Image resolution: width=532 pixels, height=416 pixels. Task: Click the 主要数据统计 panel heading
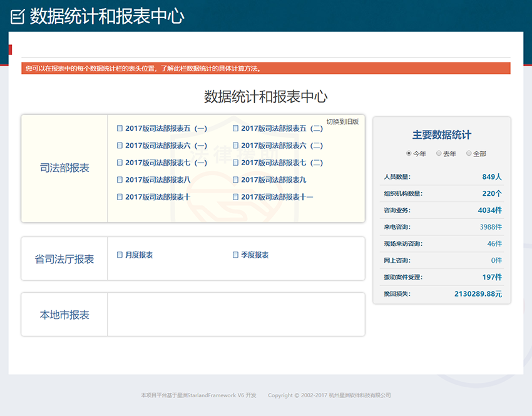(442, 135)
